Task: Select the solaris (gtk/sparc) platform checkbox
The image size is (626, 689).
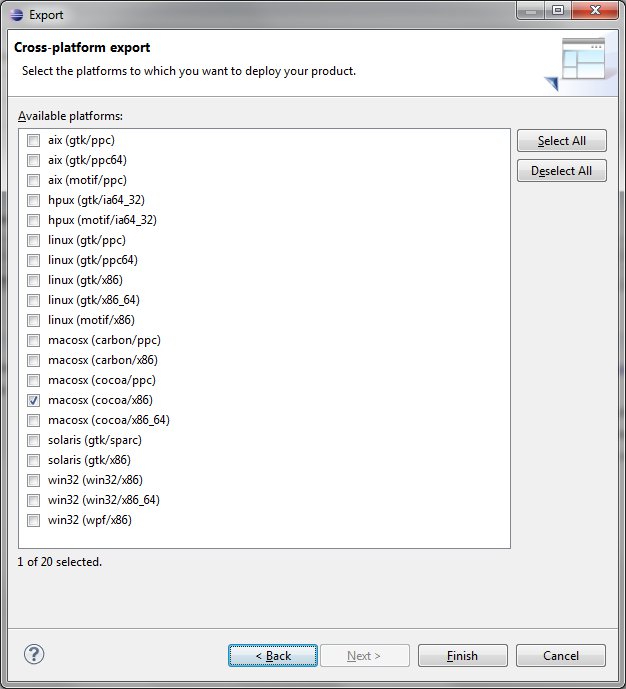Action: coord(34,440)
